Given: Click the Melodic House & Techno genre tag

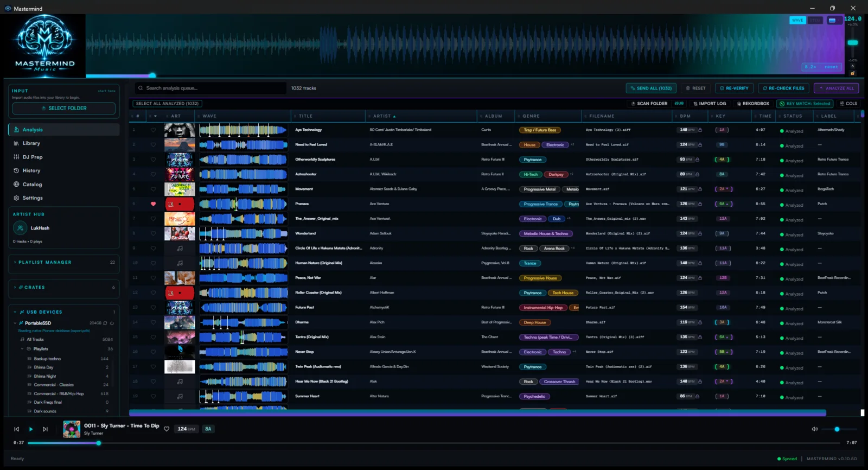Looking at the screenshot, I should [x=546, y=233].
